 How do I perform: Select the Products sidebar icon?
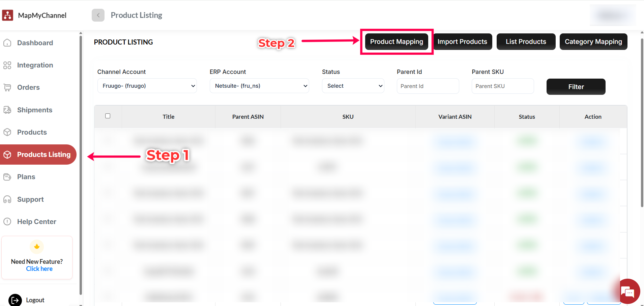(x=7, y=132)
